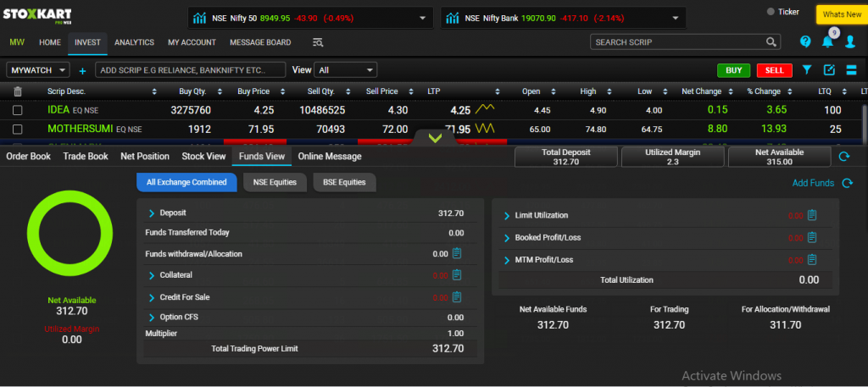Collapse panel with green chevron handle
Image resolution: width=868 pixels, height=387 pixels.
[x=435, y=138]
